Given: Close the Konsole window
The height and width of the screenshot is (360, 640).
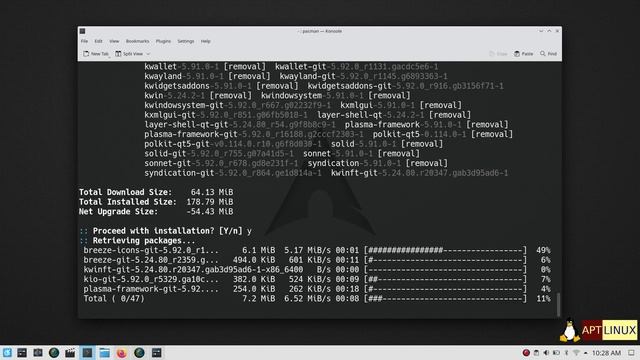Looking at the screenshot, I should pyautogui.click(x=557, y=31).
